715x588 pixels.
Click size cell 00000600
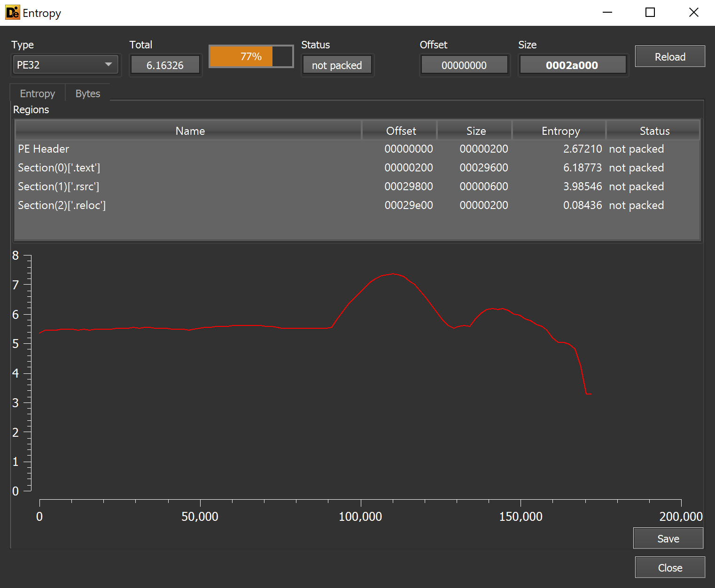coord(484,186)
